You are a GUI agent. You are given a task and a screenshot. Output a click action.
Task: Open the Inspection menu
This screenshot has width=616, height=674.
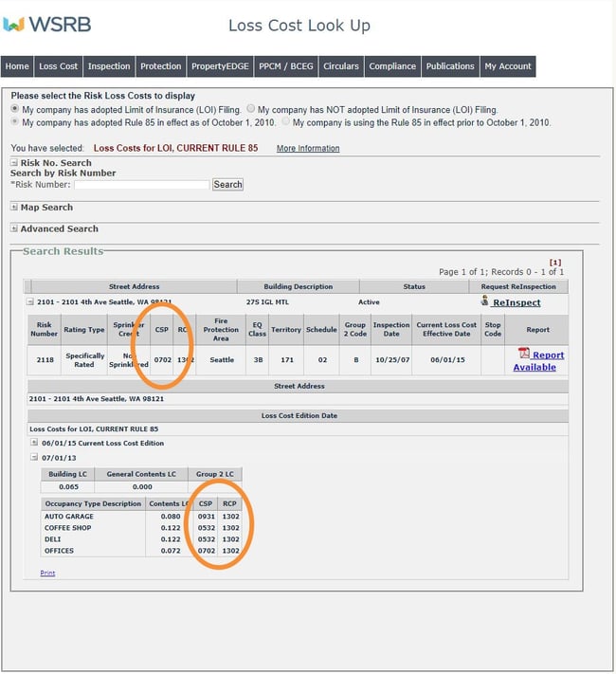[109, 66]
